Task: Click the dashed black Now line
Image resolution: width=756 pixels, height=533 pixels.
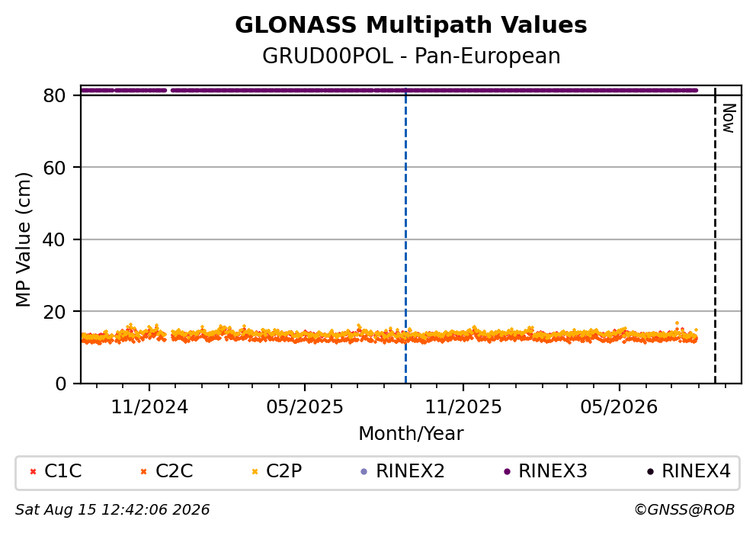Action: pos(715,236)
